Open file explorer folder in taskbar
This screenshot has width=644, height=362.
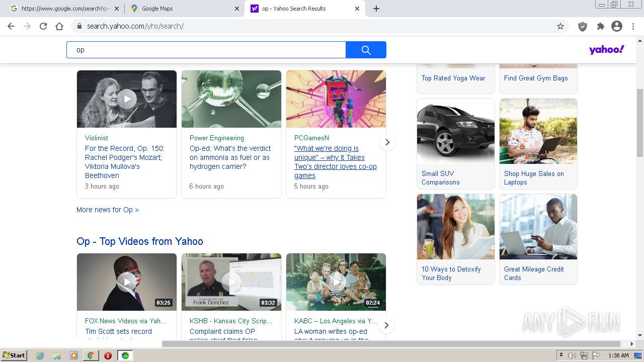pyautogui.click(x=57, y=355)
